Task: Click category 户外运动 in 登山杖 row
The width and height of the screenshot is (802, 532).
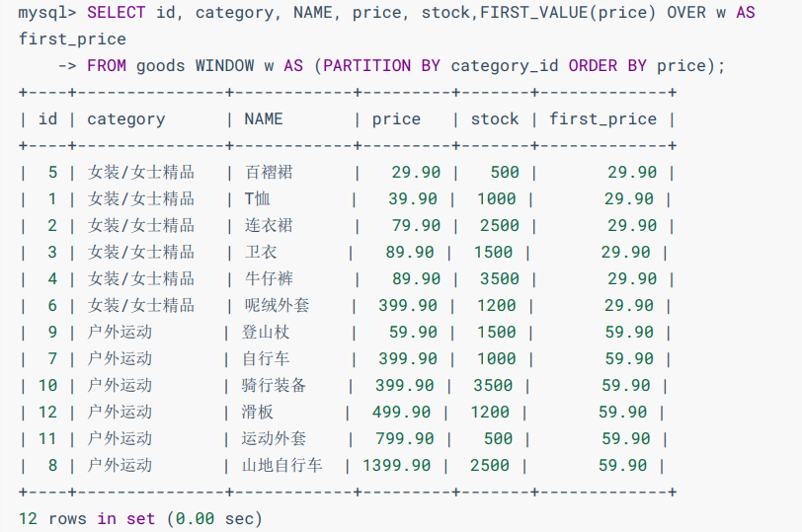Action: (x=120, y=333)
